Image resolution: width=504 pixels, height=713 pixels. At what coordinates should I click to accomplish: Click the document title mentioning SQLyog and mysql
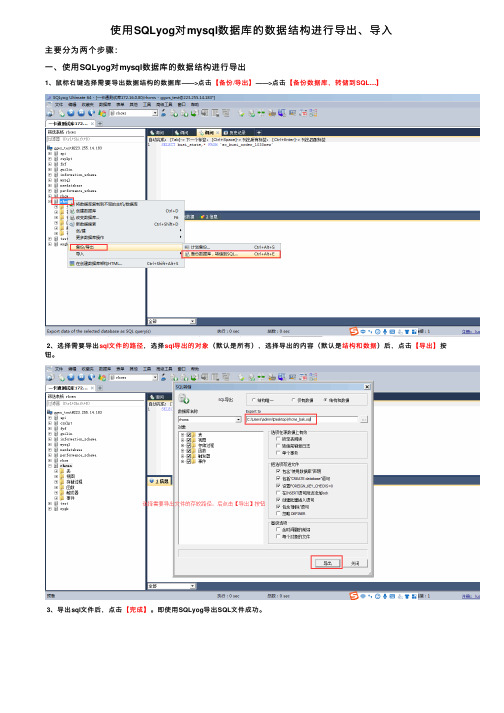click(x=251, y=30)
